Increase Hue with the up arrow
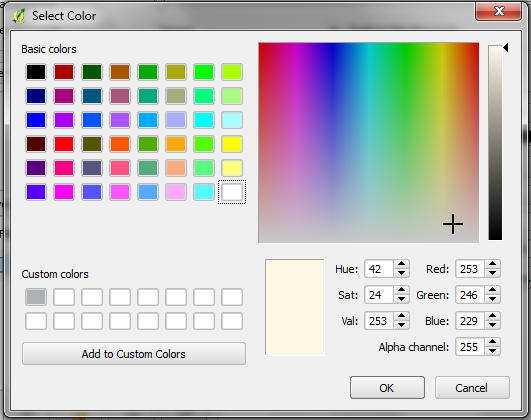 point(402,265)
